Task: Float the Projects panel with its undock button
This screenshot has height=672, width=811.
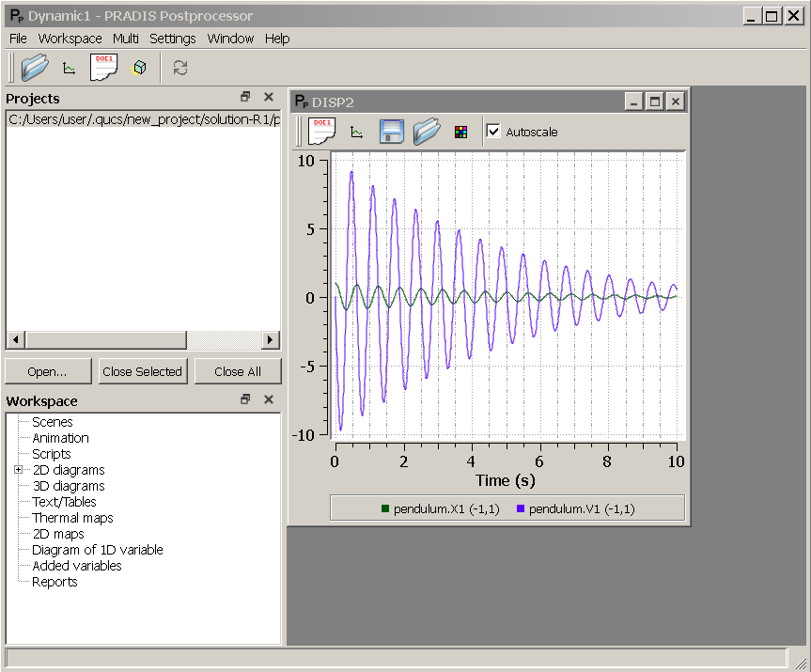Action: (245, 98)
